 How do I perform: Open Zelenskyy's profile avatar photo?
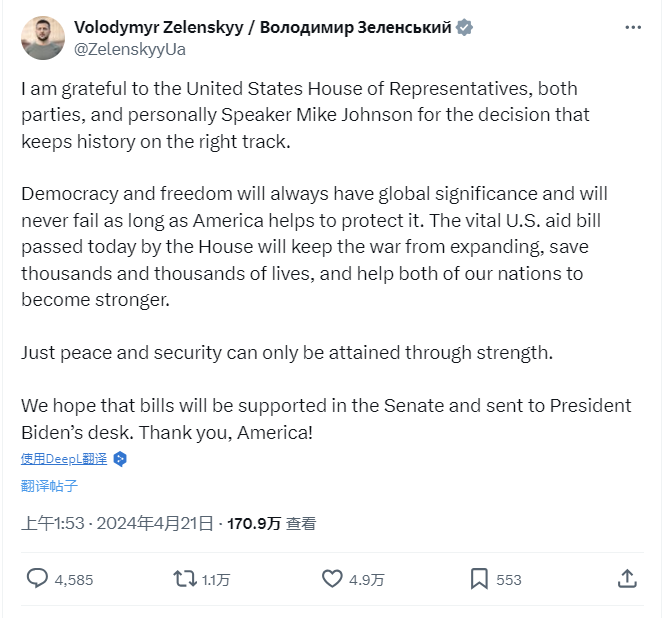point(41,37)
